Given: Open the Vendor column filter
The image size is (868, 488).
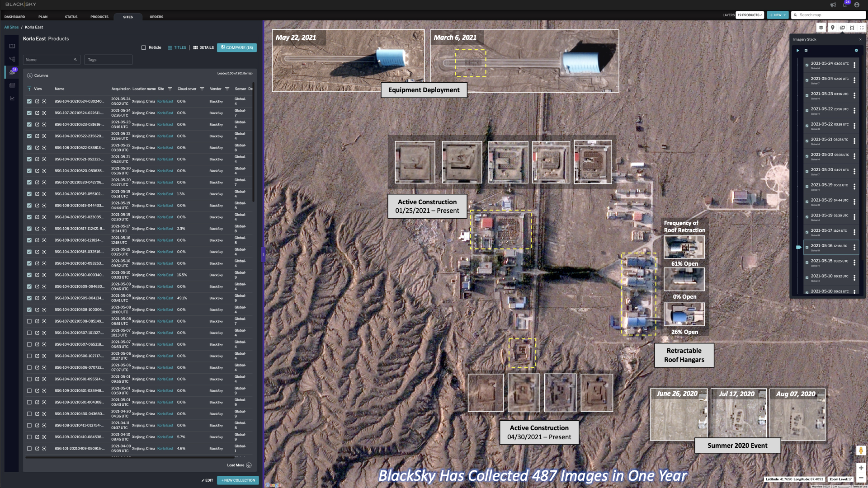Looking at the screenshot, I should 227,89.
